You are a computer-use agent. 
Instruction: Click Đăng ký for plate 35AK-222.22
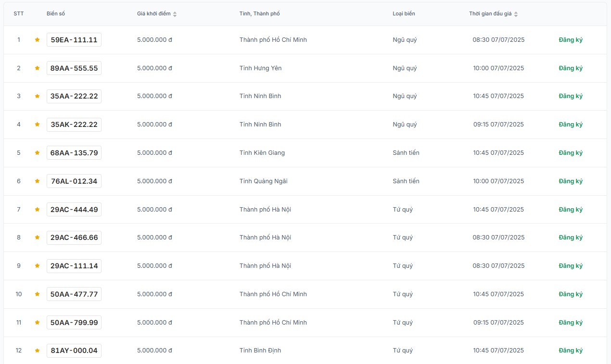coord(571,125)
